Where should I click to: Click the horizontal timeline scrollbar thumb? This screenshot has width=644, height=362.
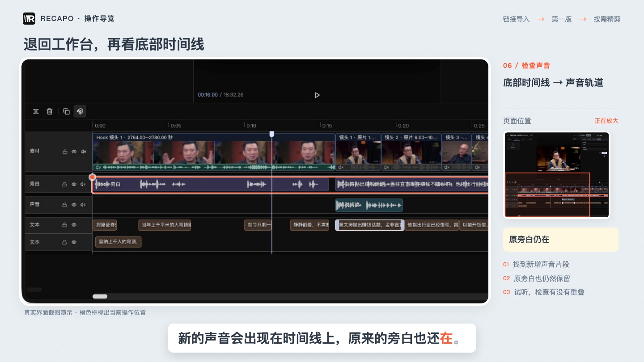point(100,296)
